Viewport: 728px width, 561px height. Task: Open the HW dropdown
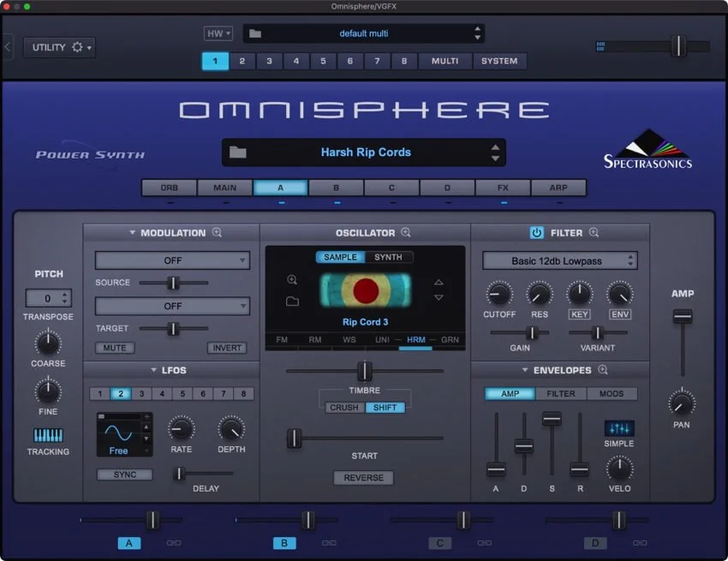(x=218, y=33)
